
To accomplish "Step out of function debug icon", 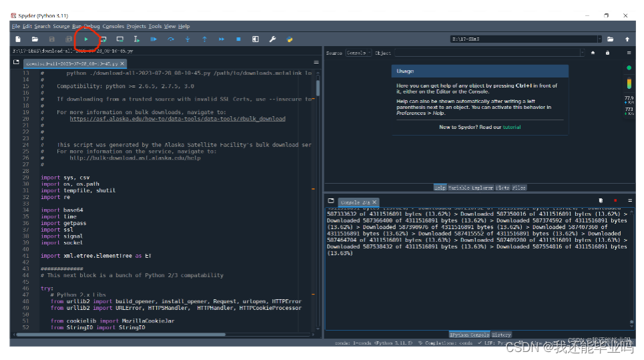I will (204, 39).
